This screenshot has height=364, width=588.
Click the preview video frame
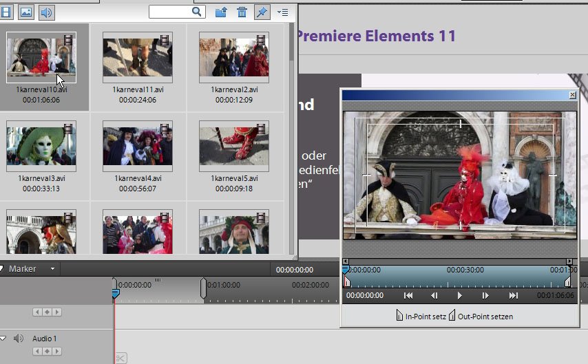pyautogui.click(x=460, y=175)
